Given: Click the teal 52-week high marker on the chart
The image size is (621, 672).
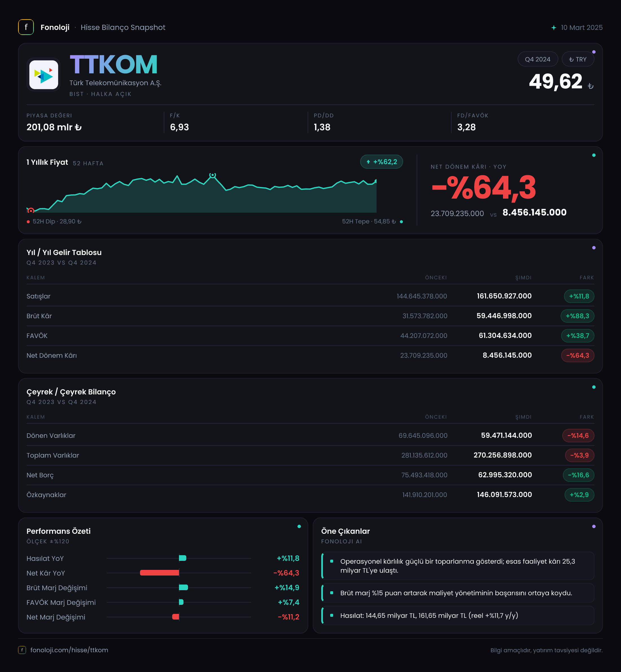Looking at the screenshot, I should (212, 175).
